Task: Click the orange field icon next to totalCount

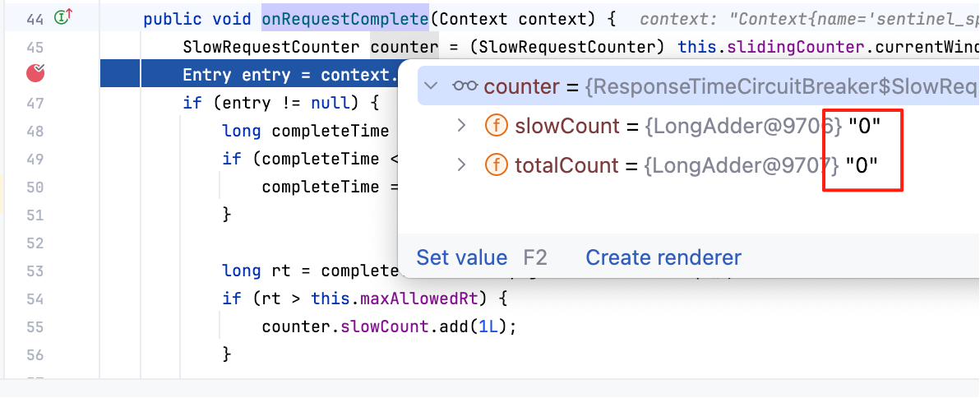Action: (x=496, y=165)
